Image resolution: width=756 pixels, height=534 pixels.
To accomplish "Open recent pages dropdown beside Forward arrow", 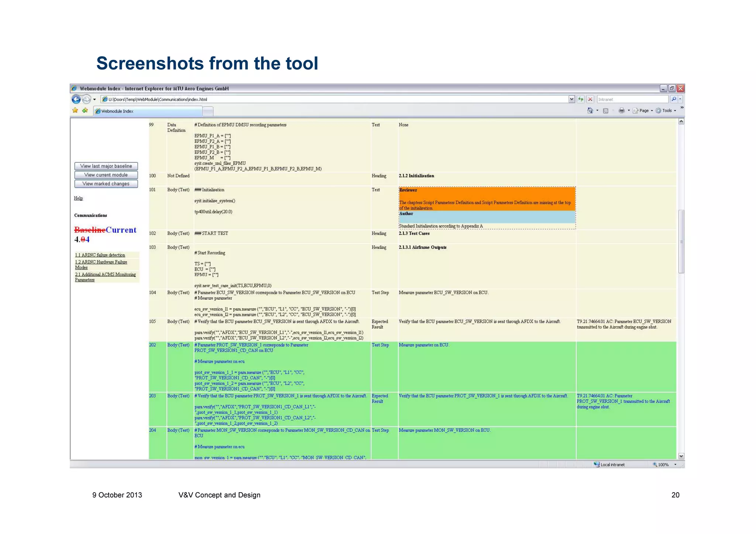I will point(94,99).
